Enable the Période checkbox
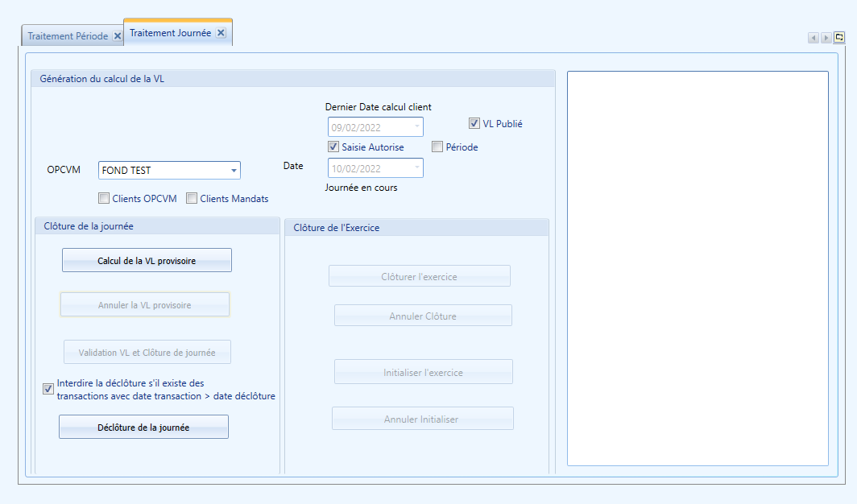The width and height of the screenshot is (857, 504). 437,147
